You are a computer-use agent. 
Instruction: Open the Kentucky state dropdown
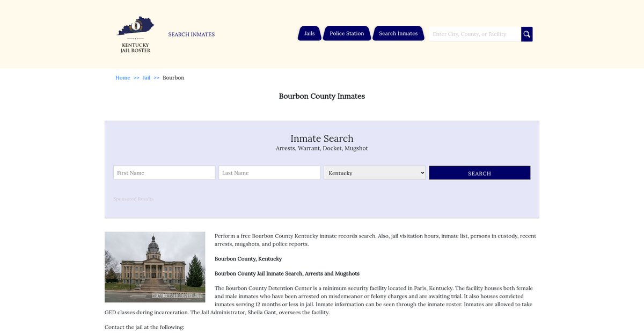click(x=375, y=173)
